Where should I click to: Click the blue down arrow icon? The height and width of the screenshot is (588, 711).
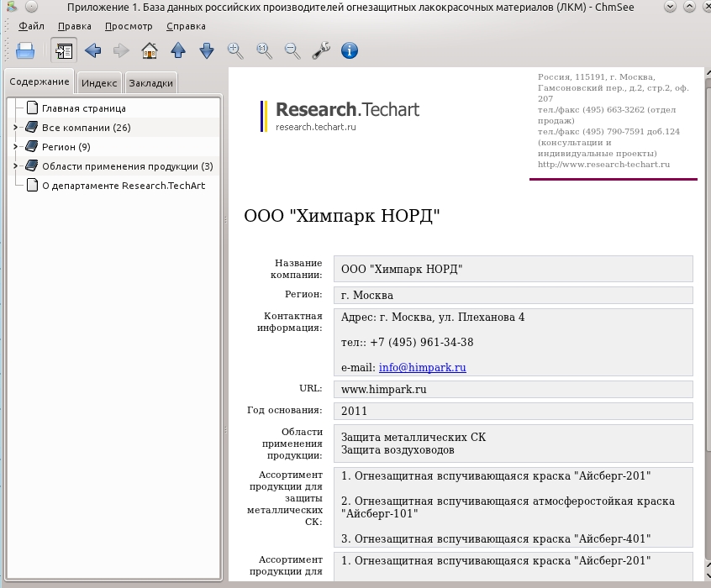(x=206, y=50)
